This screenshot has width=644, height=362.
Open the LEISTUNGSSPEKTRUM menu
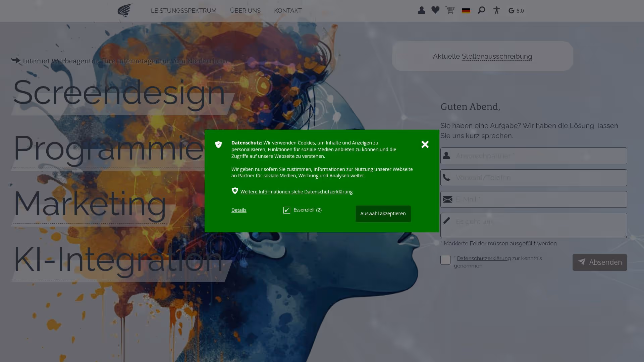[183, 11]
